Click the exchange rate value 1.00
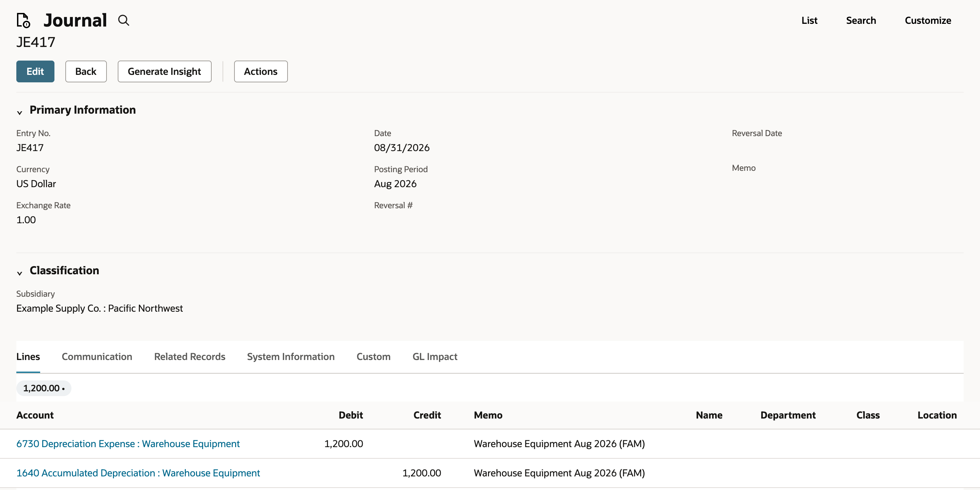 (x=26, y=220)
